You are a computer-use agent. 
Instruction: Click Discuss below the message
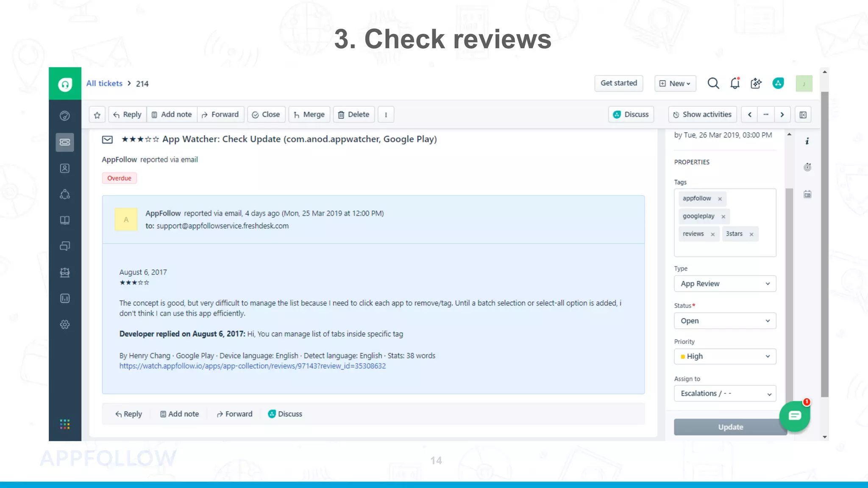click(x=285, y=414)
